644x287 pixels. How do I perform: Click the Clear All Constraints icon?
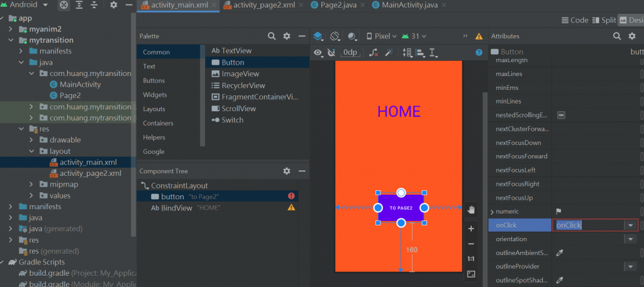tap(374, 53)
